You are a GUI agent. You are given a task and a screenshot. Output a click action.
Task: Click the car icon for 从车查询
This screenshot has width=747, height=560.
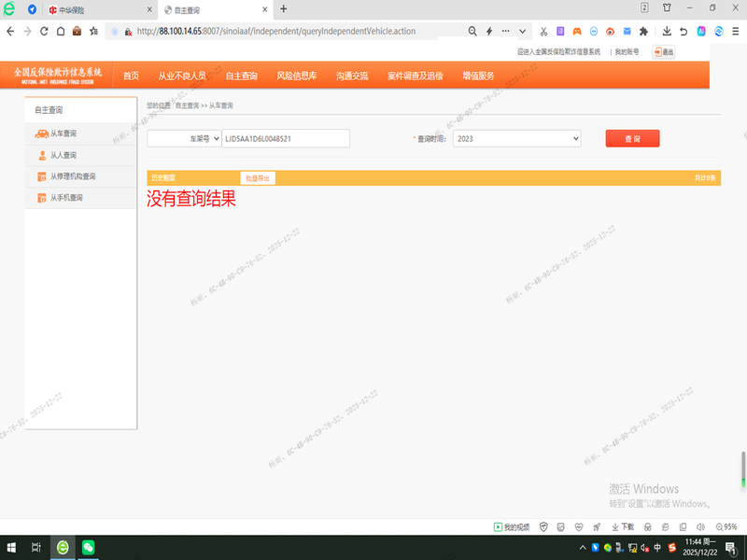tap(42, 133)
